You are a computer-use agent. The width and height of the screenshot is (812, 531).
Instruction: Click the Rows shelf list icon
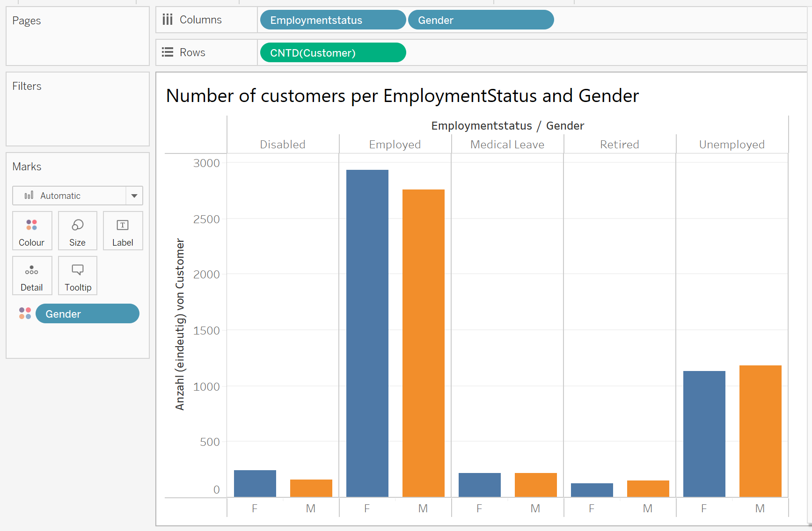coord(168,52)
